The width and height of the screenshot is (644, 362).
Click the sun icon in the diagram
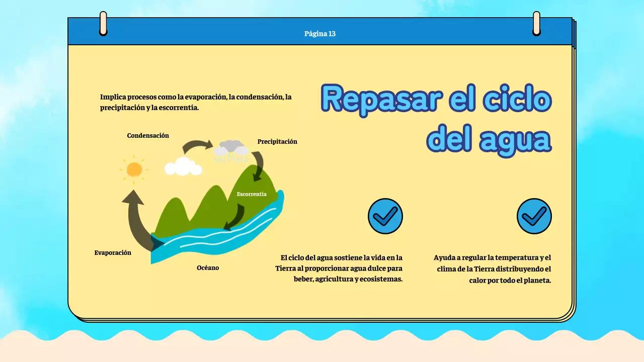(134, 170)
